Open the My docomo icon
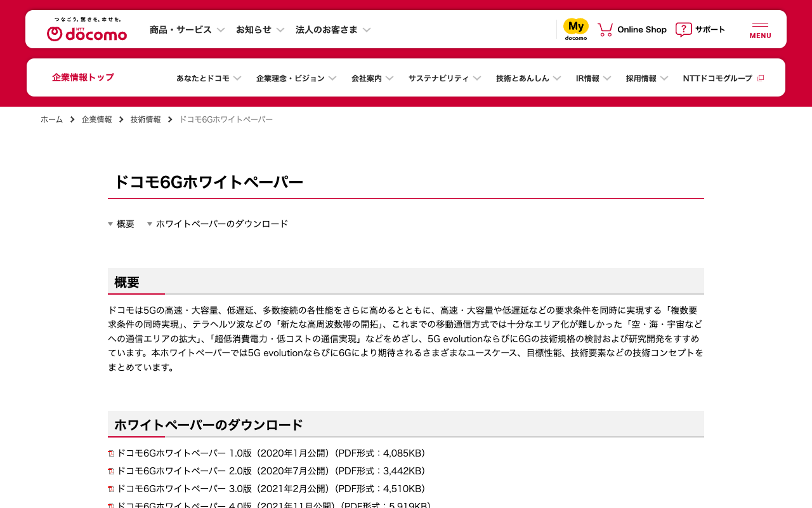Image resolution: width=812 pixels, height=508 pixels. (x=576, y=29)
